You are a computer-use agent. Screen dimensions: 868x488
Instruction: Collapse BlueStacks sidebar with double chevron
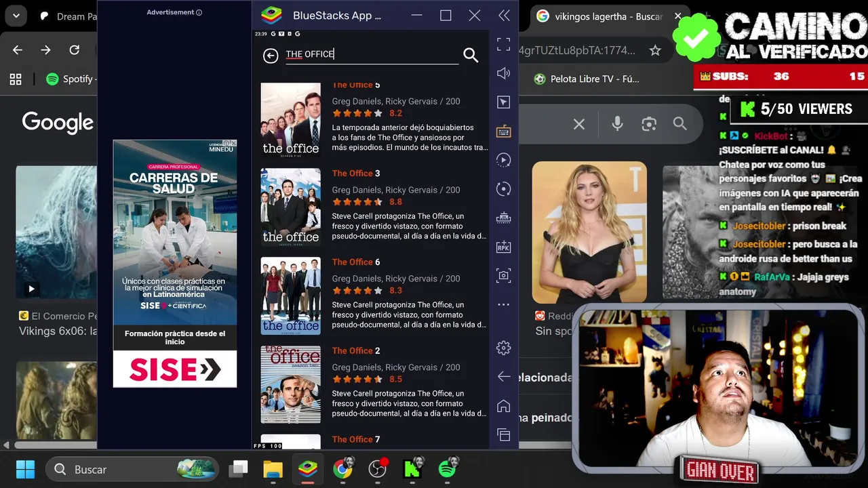pos(504,16)
